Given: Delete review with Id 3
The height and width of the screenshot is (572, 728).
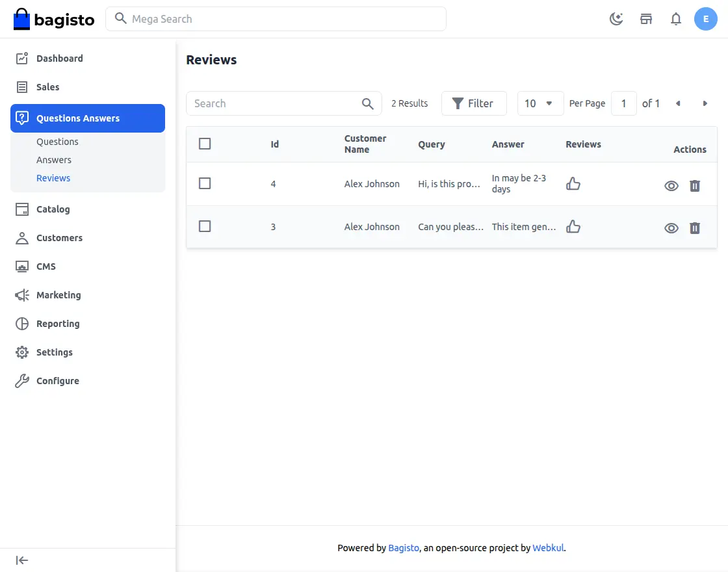Looking at the screenshot, I should click(695, 228).
